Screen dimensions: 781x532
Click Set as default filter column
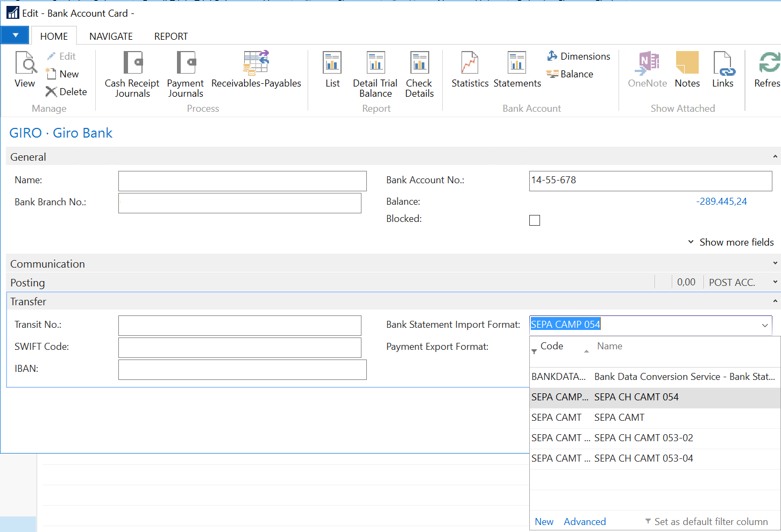[706, 522]
